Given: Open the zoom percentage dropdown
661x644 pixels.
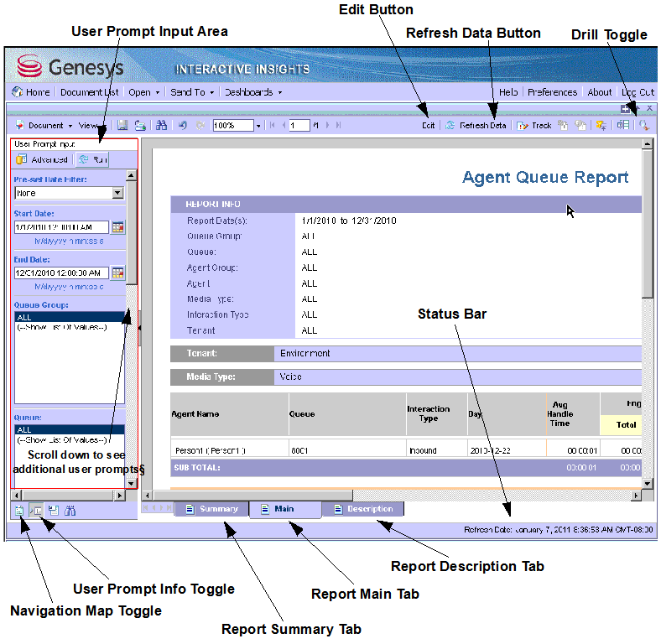Looking at the screenshot, I should click(258, 125).
